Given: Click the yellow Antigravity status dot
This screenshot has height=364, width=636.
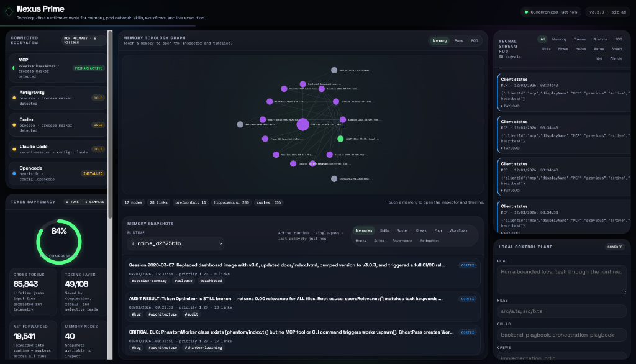Looking at the screenshot, I should 14,97.
